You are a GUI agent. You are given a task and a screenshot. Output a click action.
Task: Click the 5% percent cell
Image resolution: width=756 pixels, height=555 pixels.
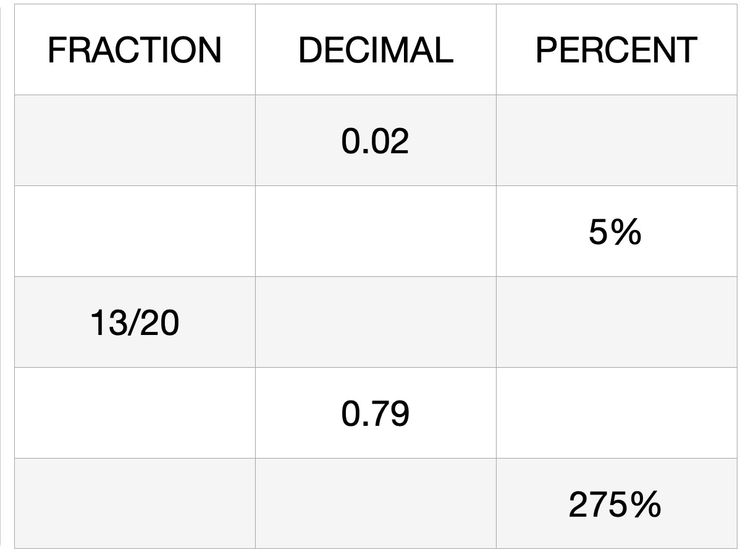pyautogui.click(x=616, y=232)
